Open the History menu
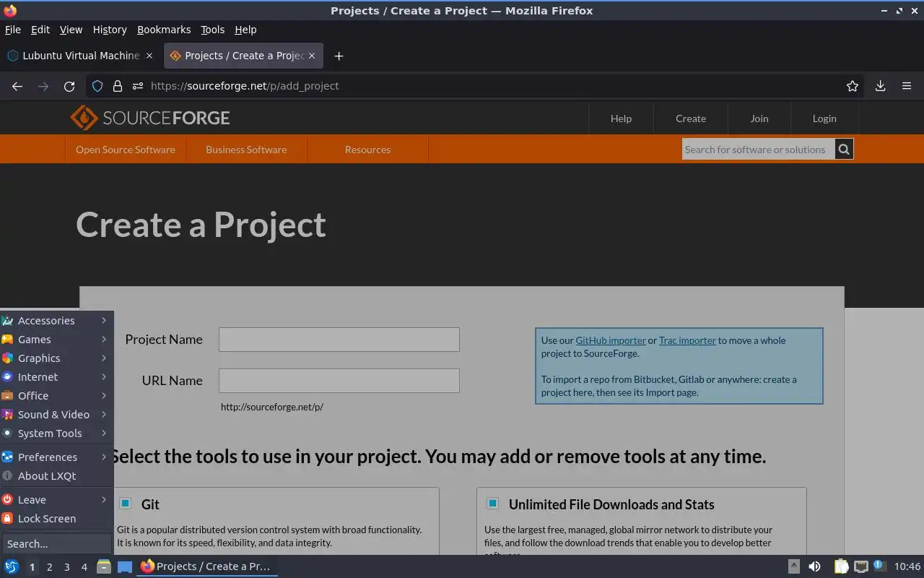This screenshot has width=924, height=578. pos(110,30)
